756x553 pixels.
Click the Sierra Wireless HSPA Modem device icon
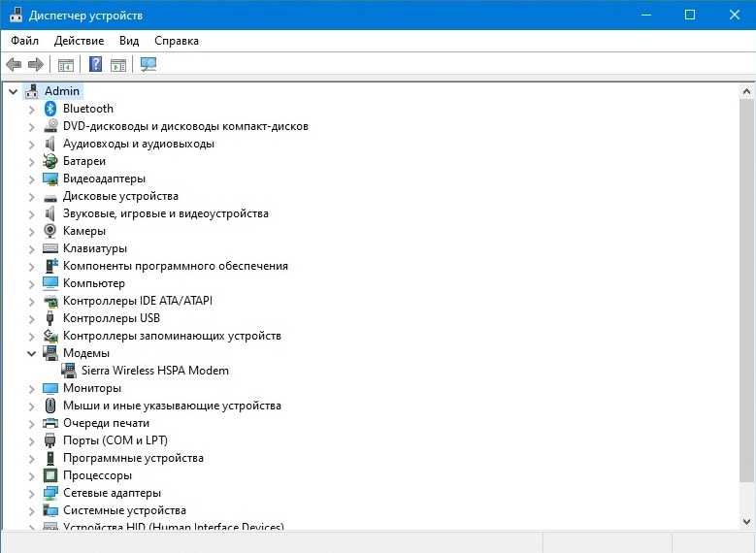coord(69,371)
